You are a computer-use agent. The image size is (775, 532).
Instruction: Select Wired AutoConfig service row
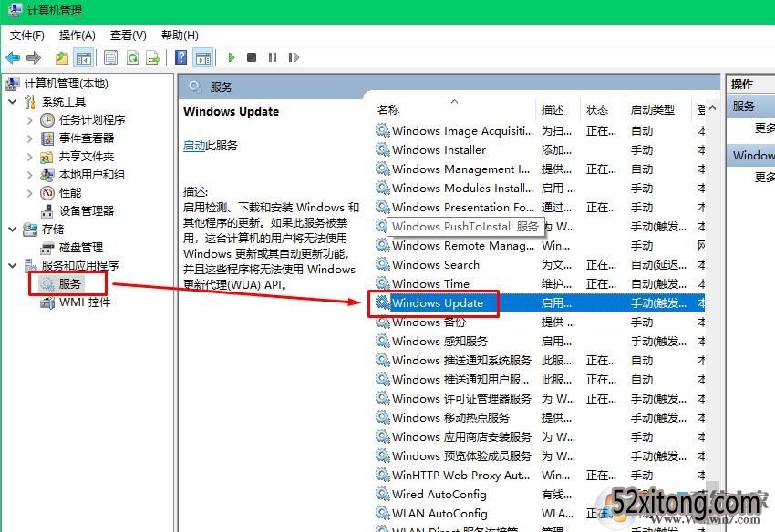[539, 495]
